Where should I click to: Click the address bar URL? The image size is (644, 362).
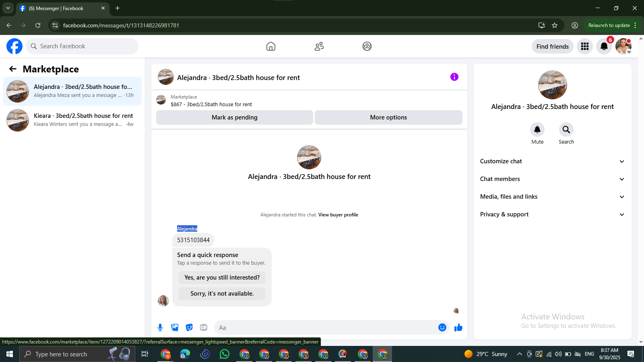pos(121,25)
